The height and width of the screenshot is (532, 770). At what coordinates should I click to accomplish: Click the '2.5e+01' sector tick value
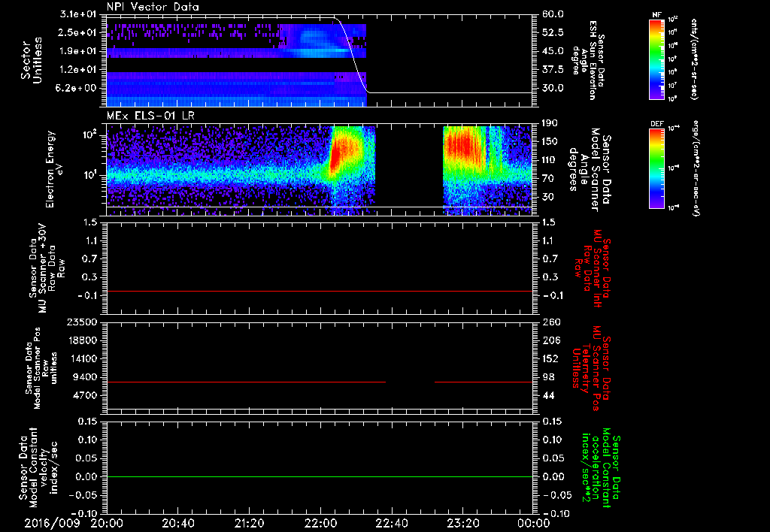(76, 32)
